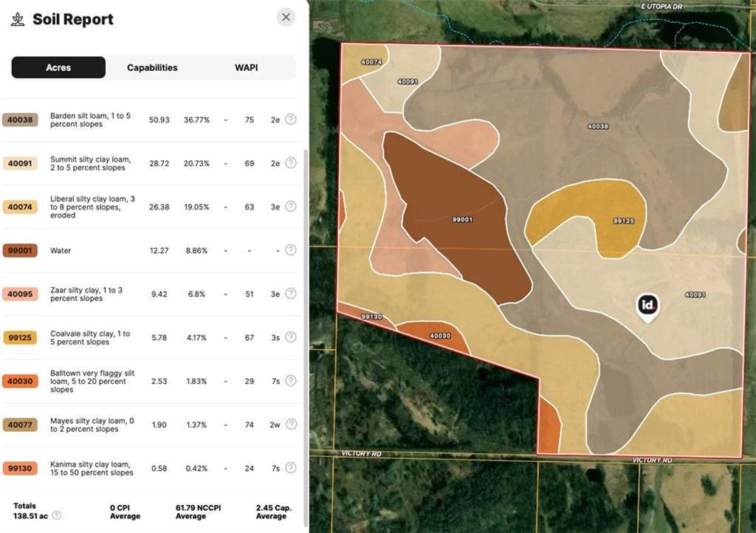Click question mark icon in Water row
756x533 pixels.
coord(291,250)
